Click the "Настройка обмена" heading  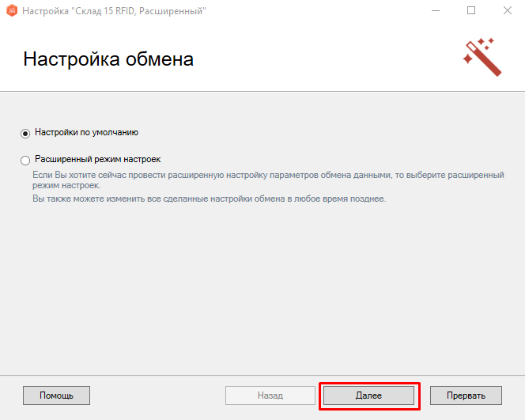pos(108,59)
